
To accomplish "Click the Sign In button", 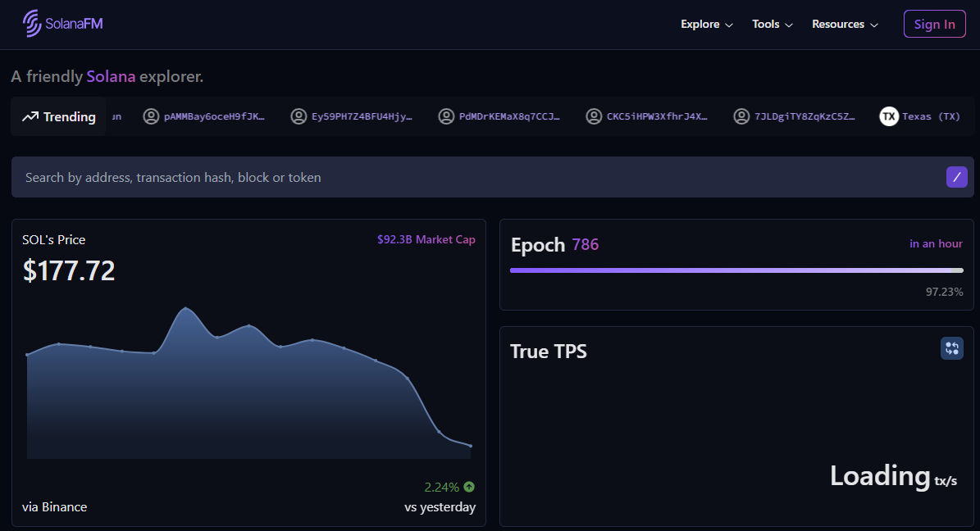I will [x=934, y=25].
